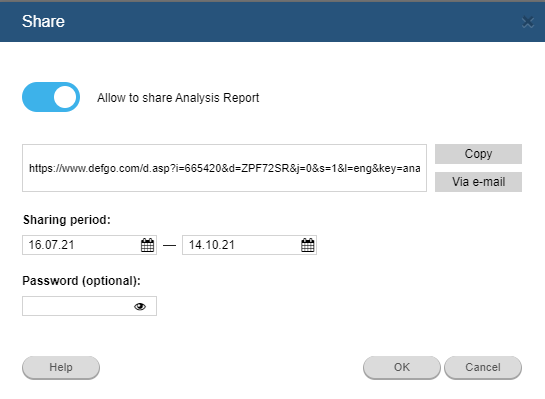This screenshot has height=399, width=545.
Task: Click the 'Allow to share Analysis Report' label
Action: coord(178,98)
